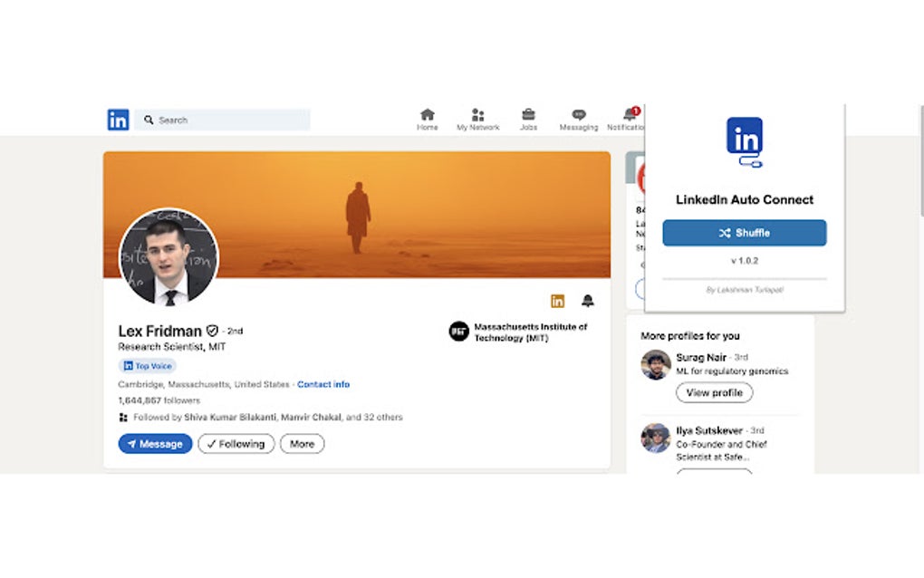Open the My Network icon
924x578 pixels.
pos(478,118)
